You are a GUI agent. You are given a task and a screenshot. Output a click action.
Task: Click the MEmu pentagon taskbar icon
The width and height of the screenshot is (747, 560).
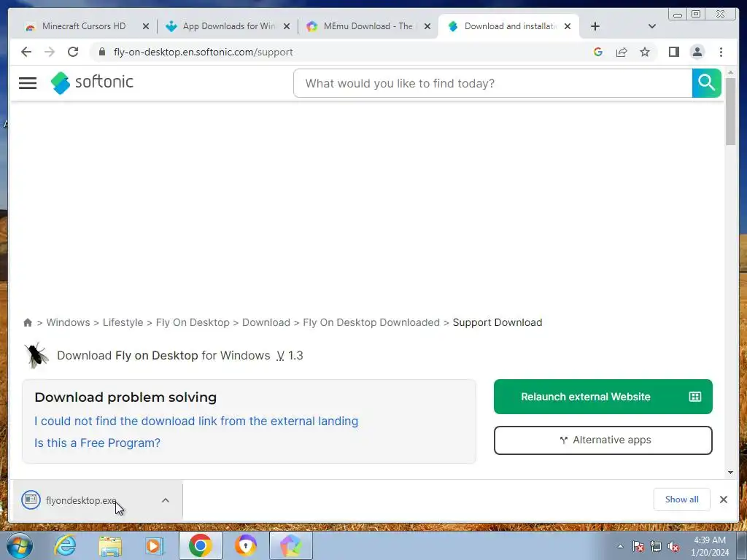[x=290, y=545]
